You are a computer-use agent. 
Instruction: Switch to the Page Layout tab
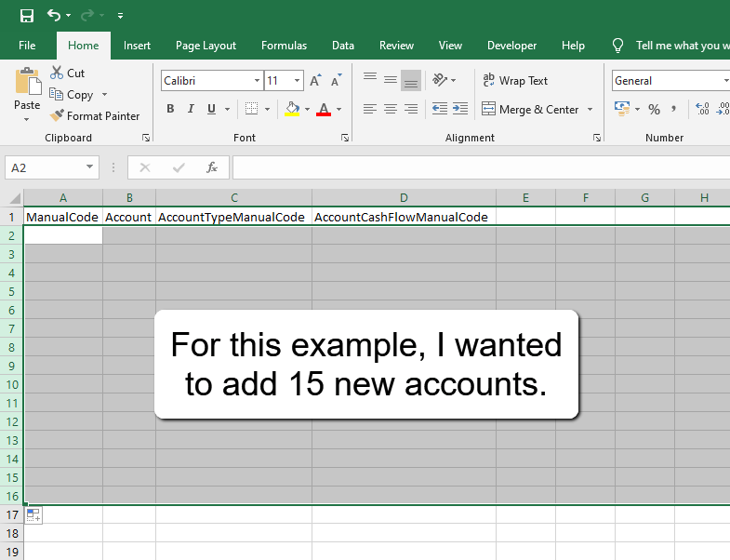[206, 46]
